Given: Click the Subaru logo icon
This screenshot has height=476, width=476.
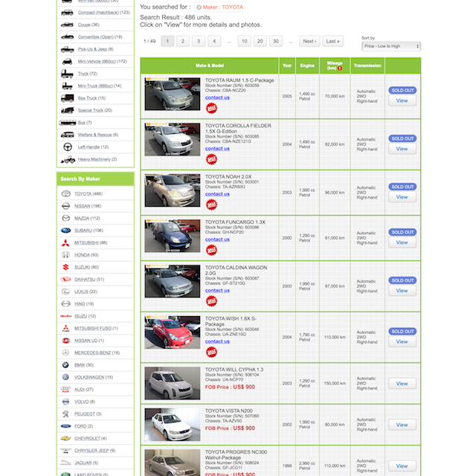Looking at the screenshot, I should 66,231.
